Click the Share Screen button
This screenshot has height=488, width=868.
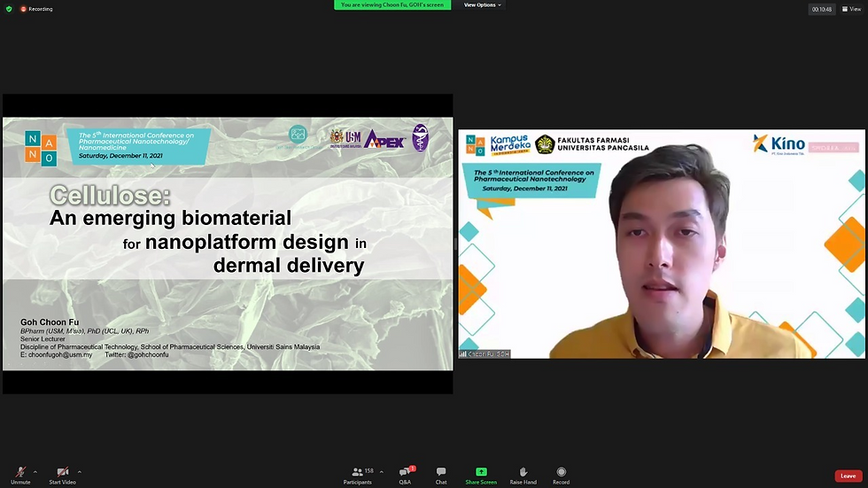(481, 476)
